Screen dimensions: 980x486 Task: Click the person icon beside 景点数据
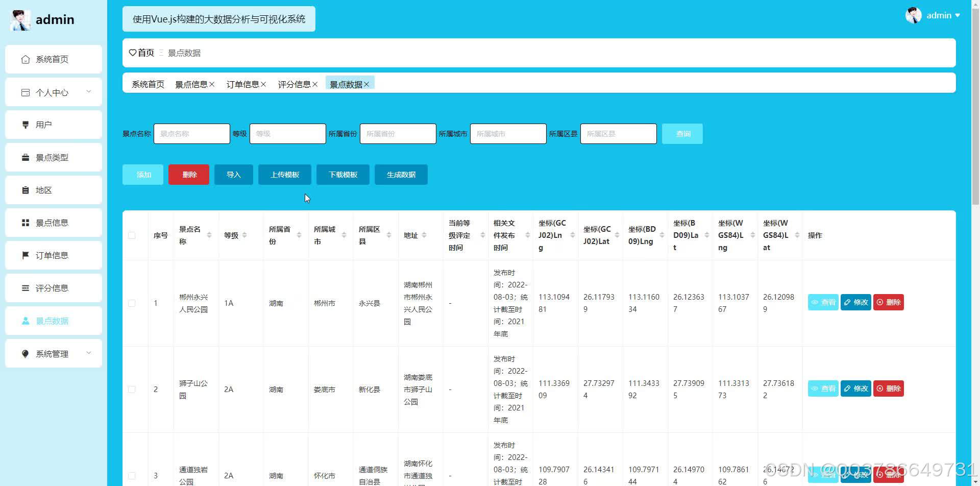coord(26,321)
